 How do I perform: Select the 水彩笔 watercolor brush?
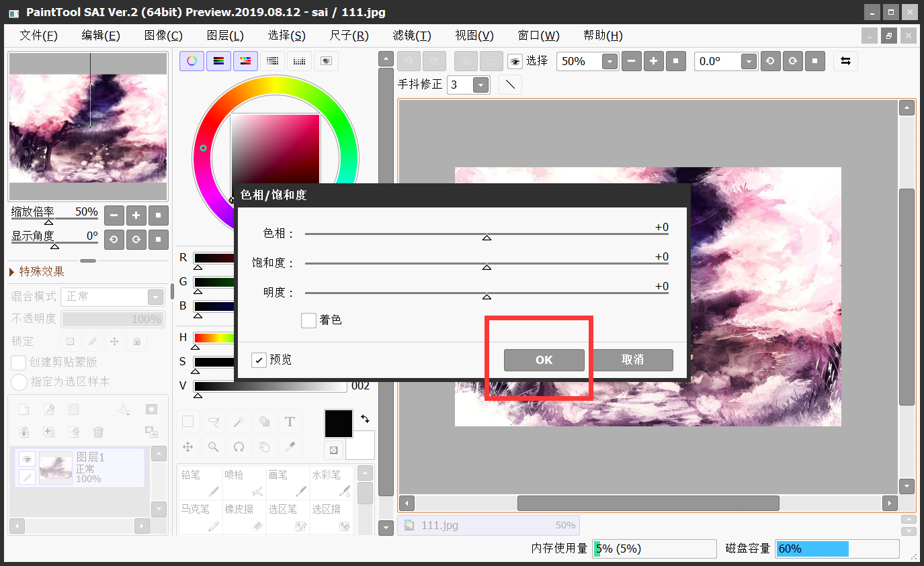(331, 483)
